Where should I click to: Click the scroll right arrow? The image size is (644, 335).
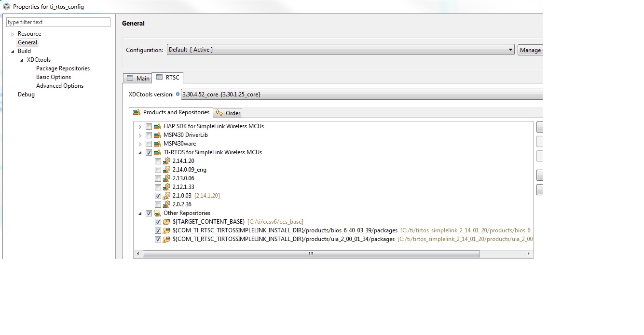pos(528,254)
